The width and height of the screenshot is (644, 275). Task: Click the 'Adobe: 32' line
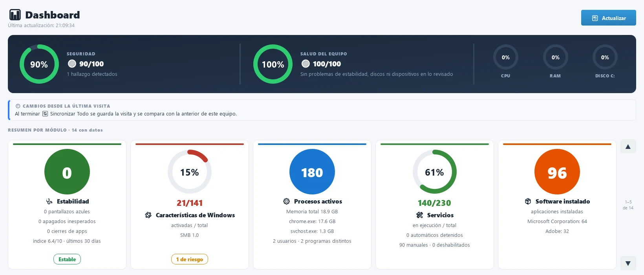[557, 231]
